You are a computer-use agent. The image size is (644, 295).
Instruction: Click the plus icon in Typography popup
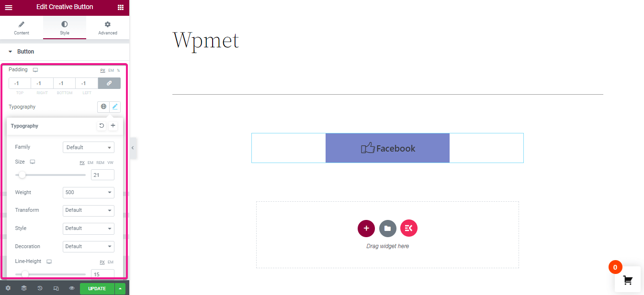113,126
